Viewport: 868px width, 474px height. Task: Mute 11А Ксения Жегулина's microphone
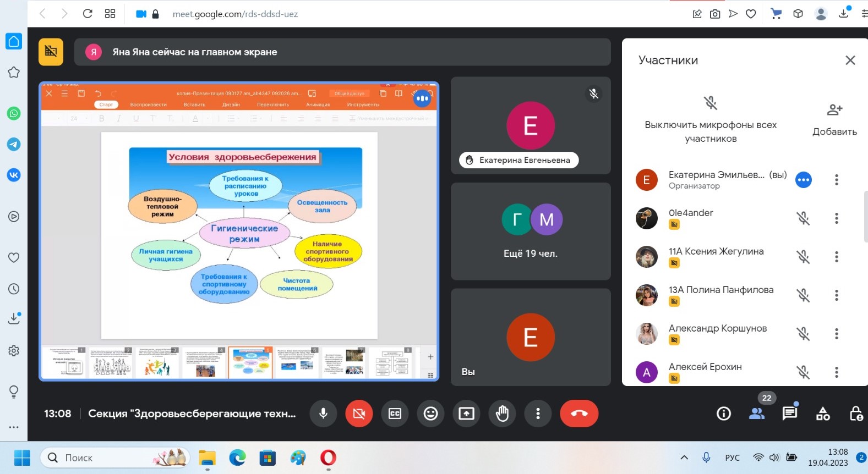(804, 257)
